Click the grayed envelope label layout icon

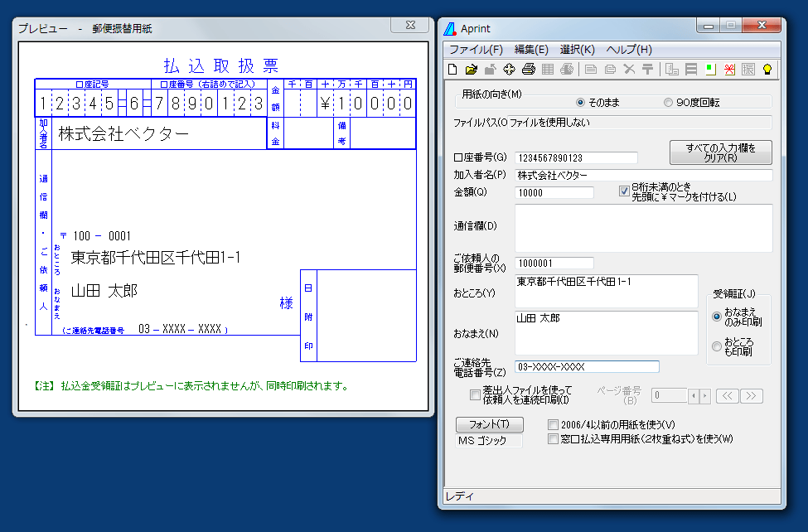tap(672, 69)
